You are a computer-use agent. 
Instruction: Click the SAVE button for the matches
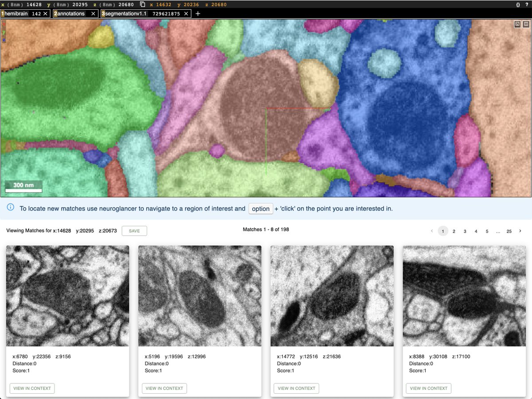click(134, 231)
